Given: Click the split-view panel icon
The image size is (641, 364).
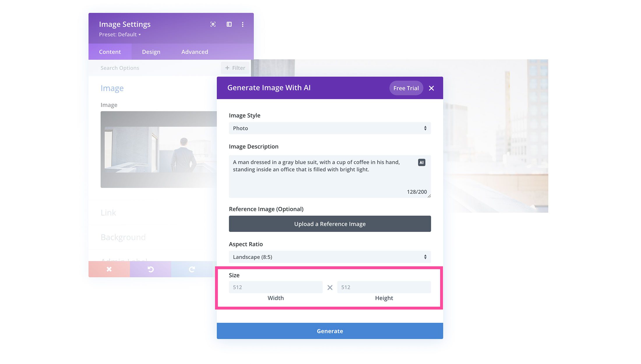Looking at the screenshot, I should coord(228,24).
